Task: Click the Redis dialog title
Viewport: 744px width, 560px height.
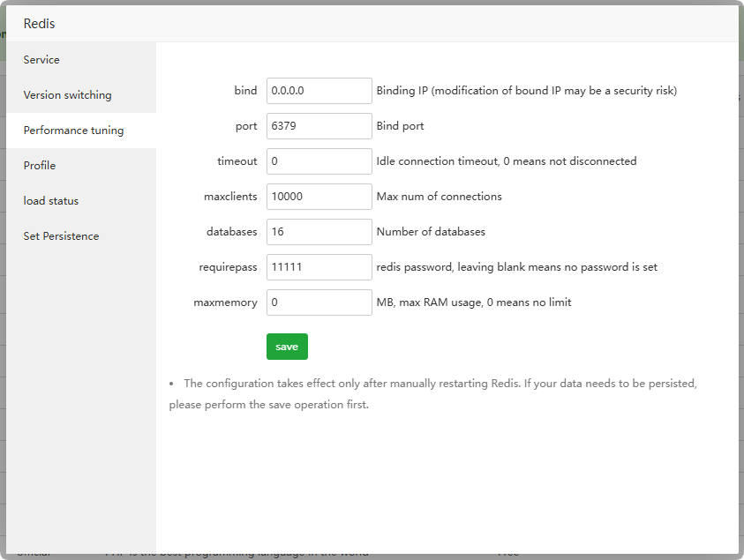Action: [39, 24]
